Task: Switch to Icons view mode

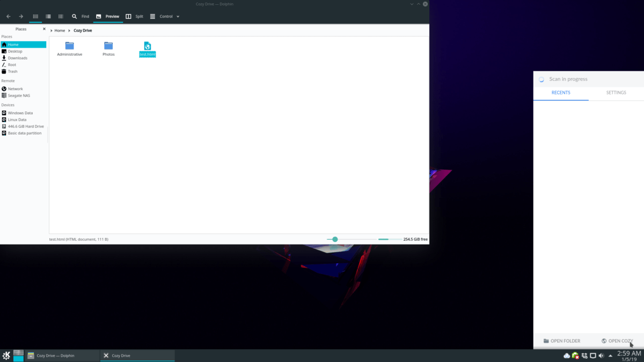Action: (x=36, y=17)
